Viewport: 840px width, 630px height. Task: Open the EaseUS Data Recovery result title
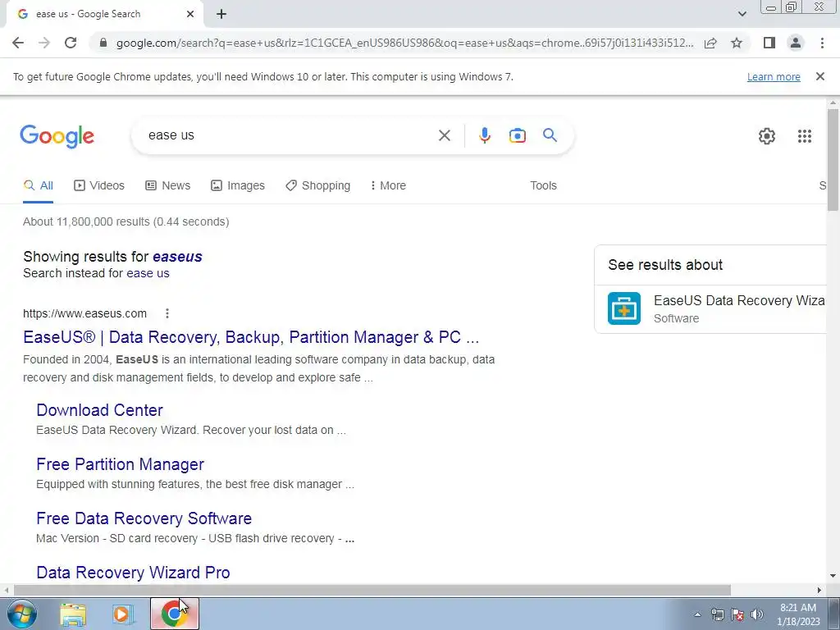[251, 337]
